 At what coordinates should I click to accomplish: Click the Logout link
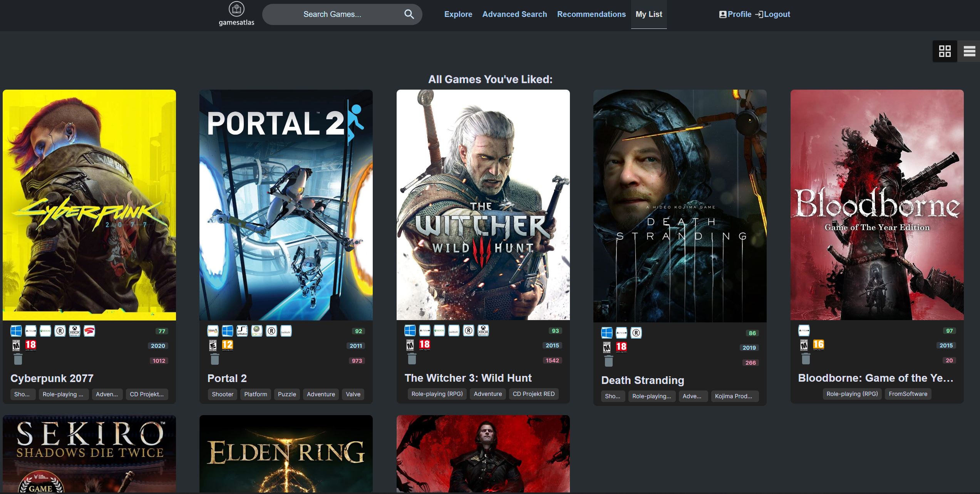point(773,14)
